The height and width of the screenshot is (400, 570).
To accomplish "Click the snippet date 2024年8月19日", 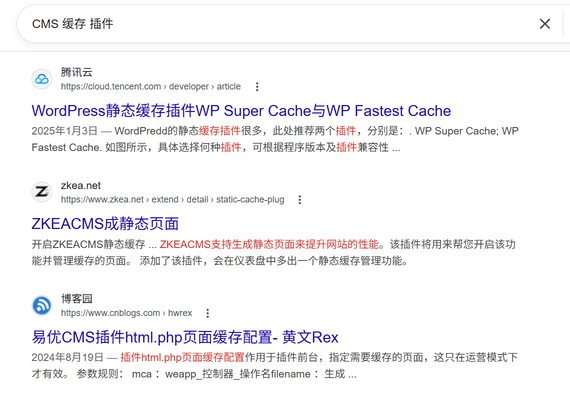I will (x=68, y=357).
